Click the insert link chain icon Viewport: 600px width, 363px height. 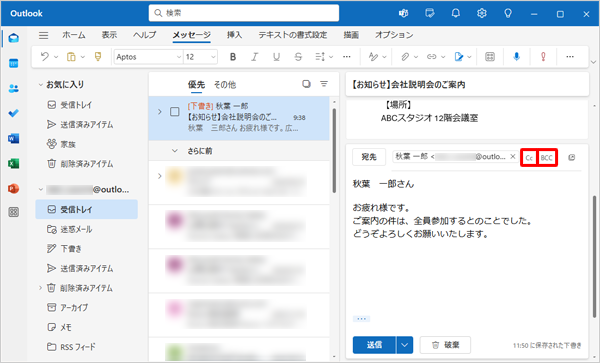point(432,57)
